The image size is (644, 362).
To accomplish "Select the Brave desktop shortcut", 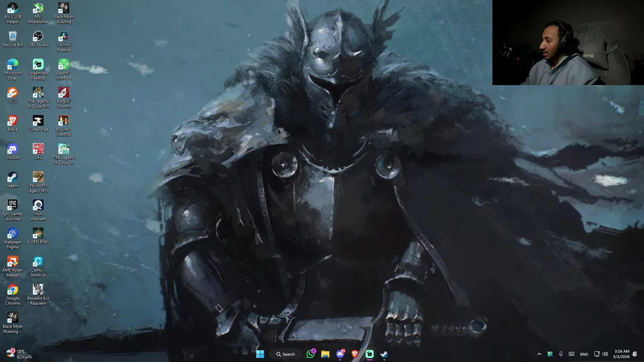I will point(13,124).
